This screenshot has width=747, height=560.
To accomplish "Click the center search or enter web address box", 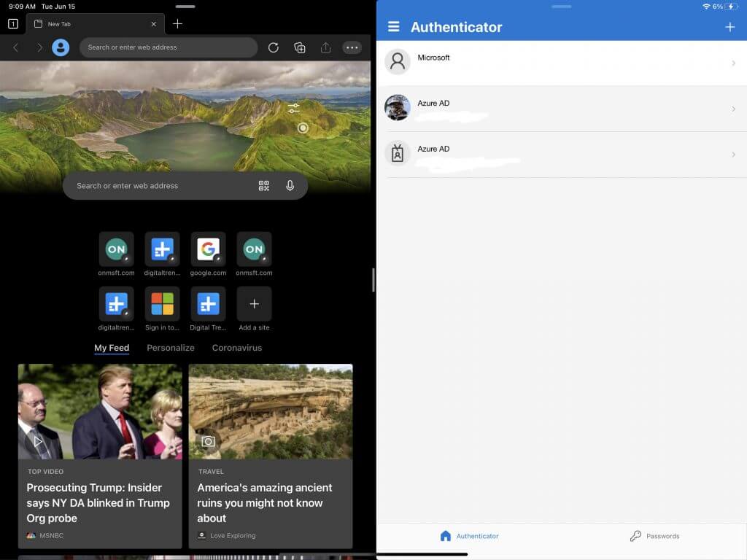I will tap(185, 186).
